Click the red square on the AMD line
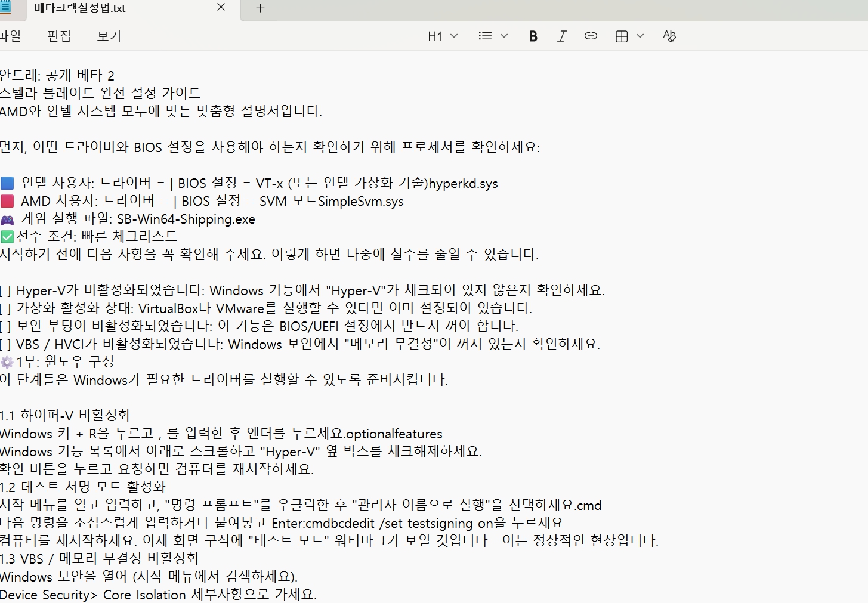Viewport: 868px width, 603px height. (x=7, y=201)
